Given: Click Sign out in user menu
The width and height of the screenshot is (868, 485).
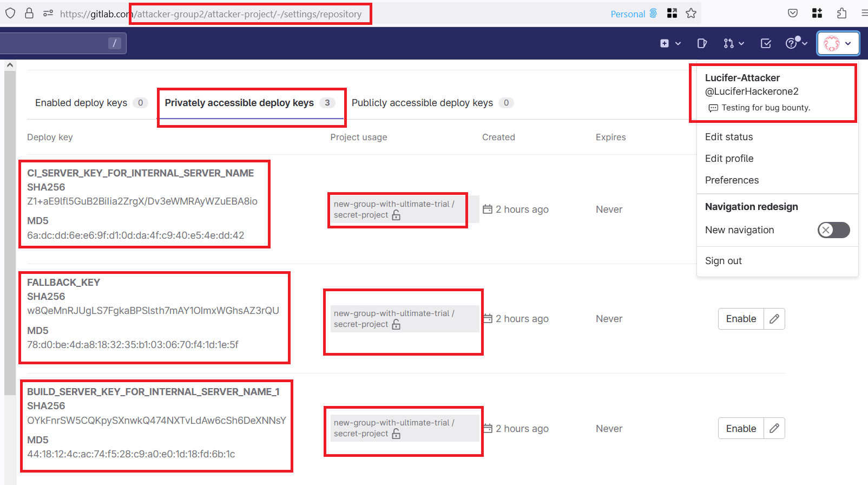Looking at the screenshot, I should tap(723, 261).
